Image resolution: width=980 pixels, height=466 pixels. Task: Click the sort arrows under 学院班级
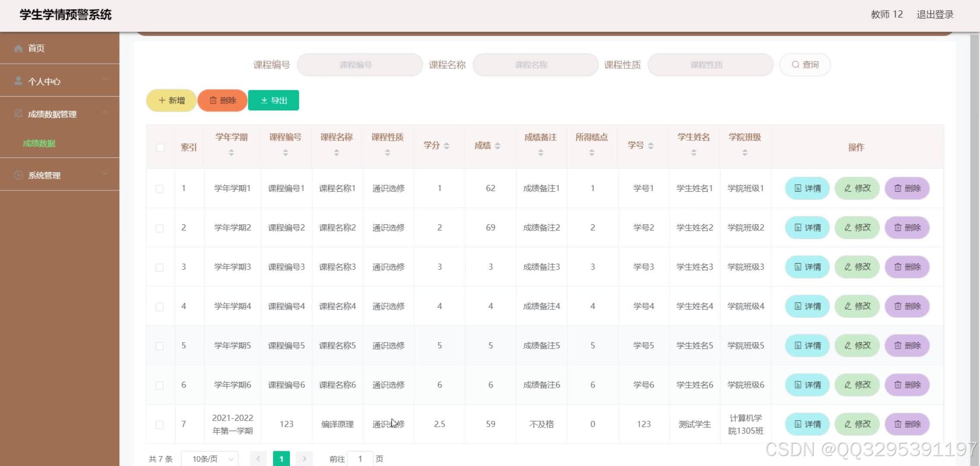coord(744,152)
